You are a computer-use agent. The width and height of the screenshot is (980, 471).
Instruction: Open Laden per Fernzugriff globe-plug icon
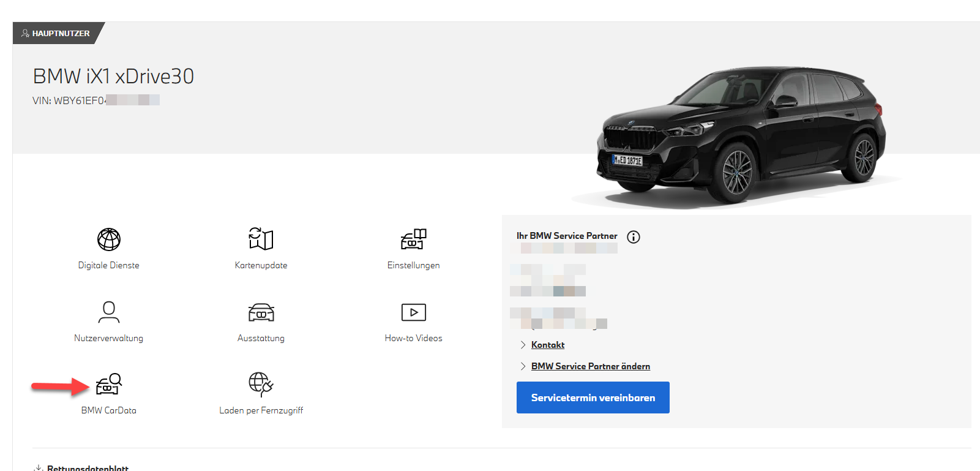[261, 385]
